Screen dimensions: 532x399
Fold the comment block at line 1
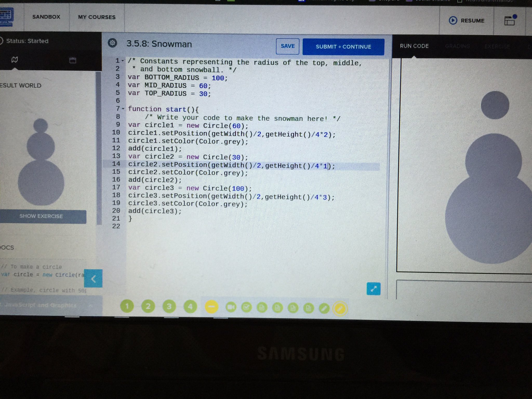click(123, 61)
